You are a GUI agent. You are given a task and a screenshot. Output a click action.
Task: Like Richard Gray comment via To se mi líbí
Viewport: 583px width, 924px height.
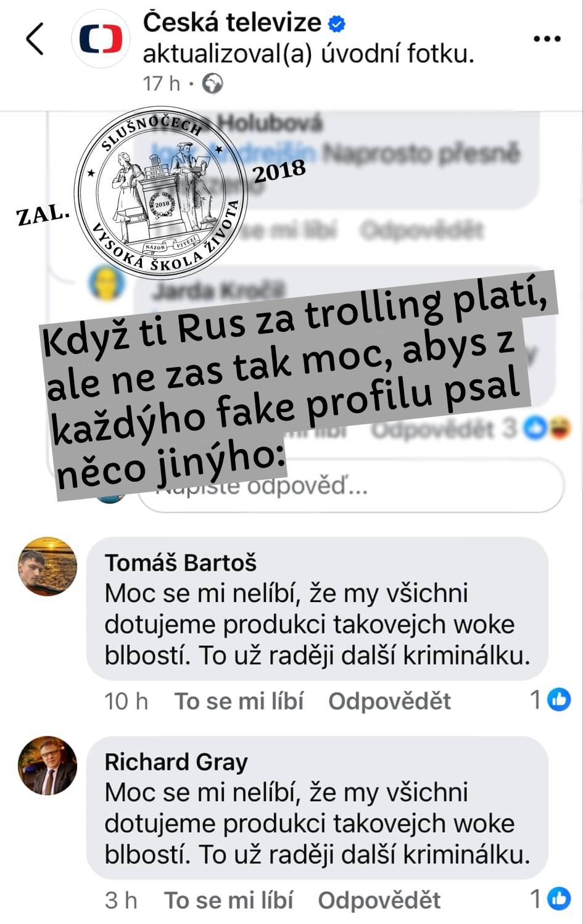coord(228,901)
